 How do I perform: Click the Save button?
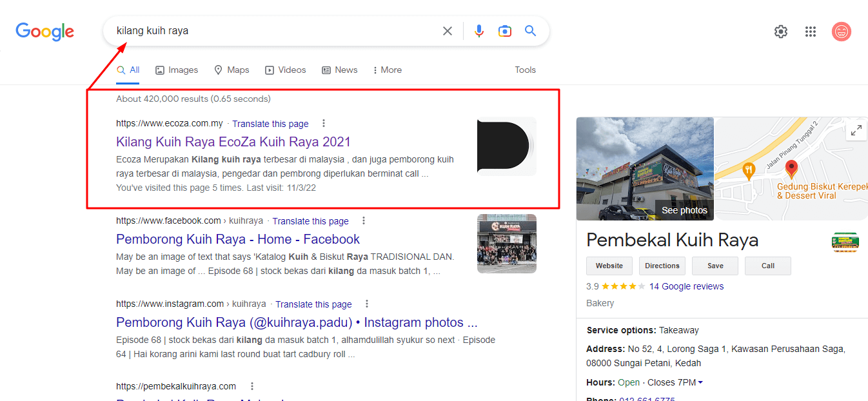pos(715,266)
